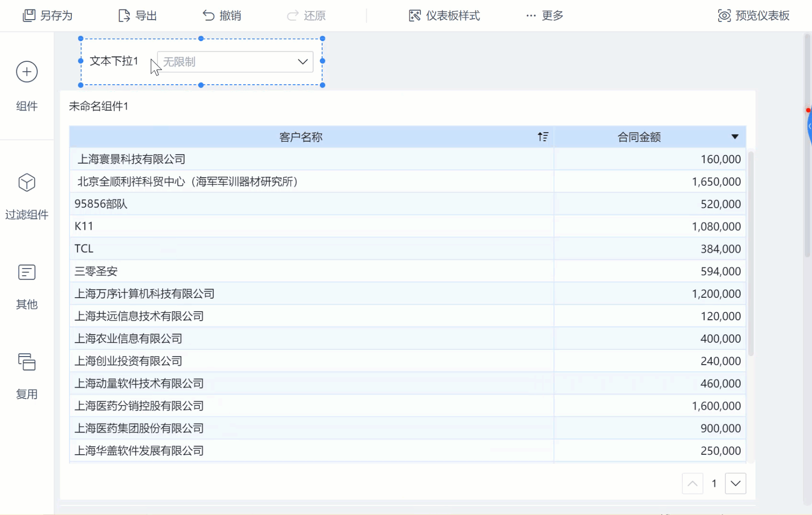The image size is (812, 515).
Task: Expand the 文本下拉1 dropdown showing 无限制
Action: pyautogui.click(x=235, y=62)
